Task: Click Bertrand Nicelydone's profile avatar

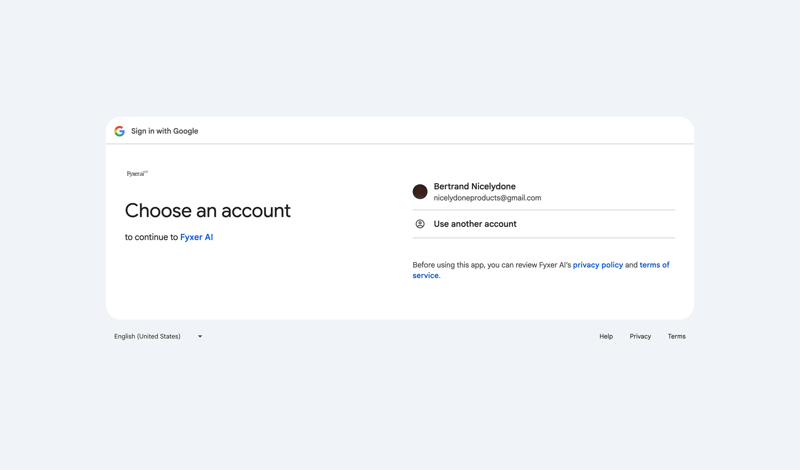Action: pyautogui.click(x=420, y=192)
